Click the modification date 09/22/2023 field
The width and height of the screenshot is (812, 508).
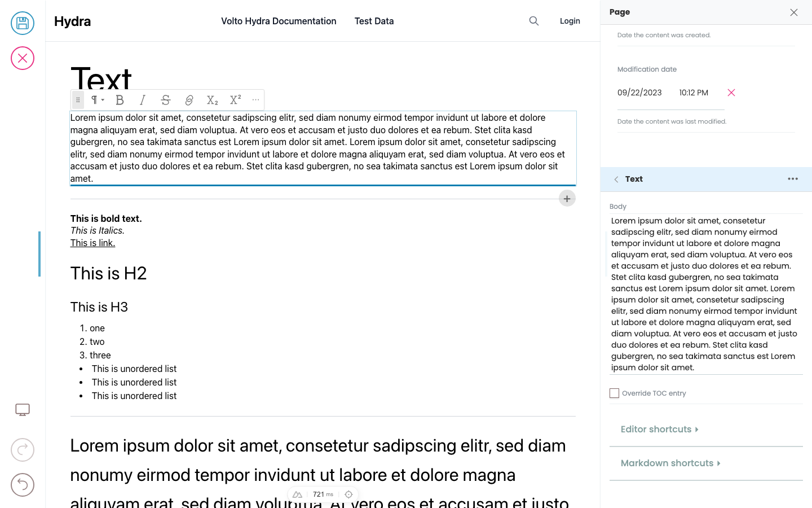click(x=639, y=93)
